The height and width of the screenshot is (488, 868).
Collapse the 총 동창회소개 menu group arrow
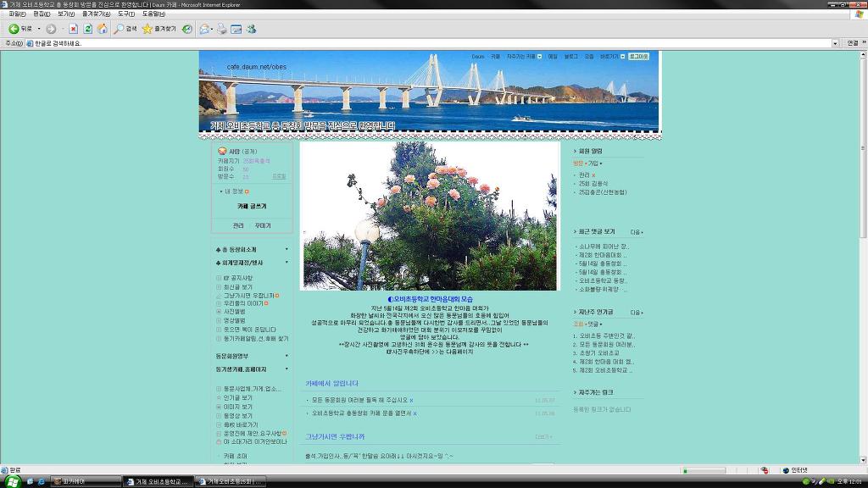pos(287,250)
